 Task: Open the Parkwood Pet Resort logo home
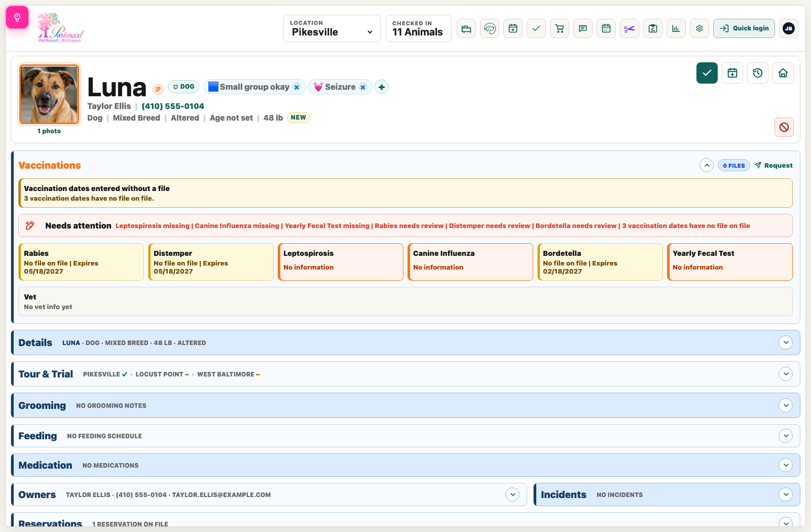pos(60,28)
